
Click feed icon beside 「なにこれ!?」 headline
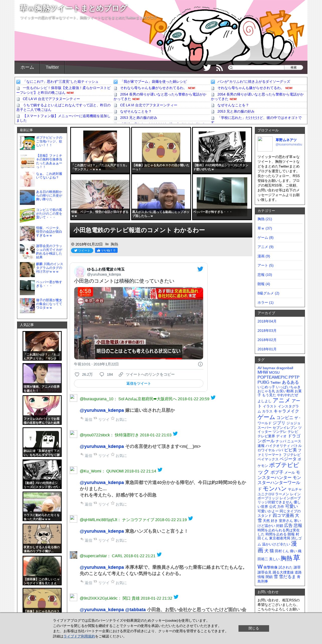(18, 82)
